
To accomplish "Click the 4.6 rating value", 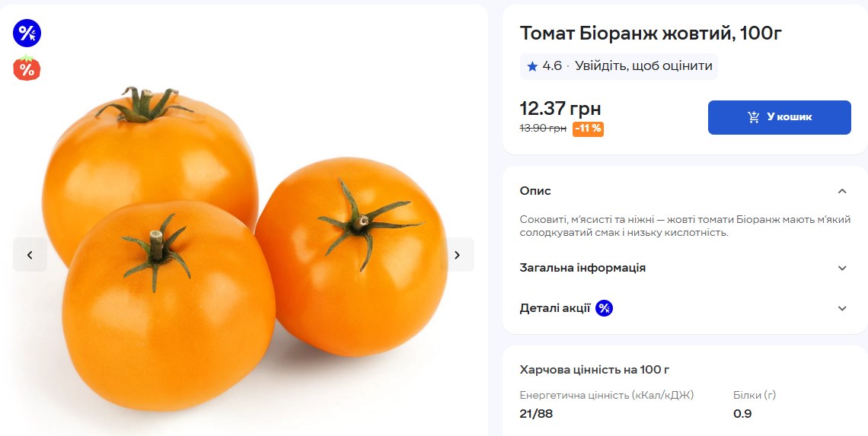I will pyautogui.click(x=552, y=66).
